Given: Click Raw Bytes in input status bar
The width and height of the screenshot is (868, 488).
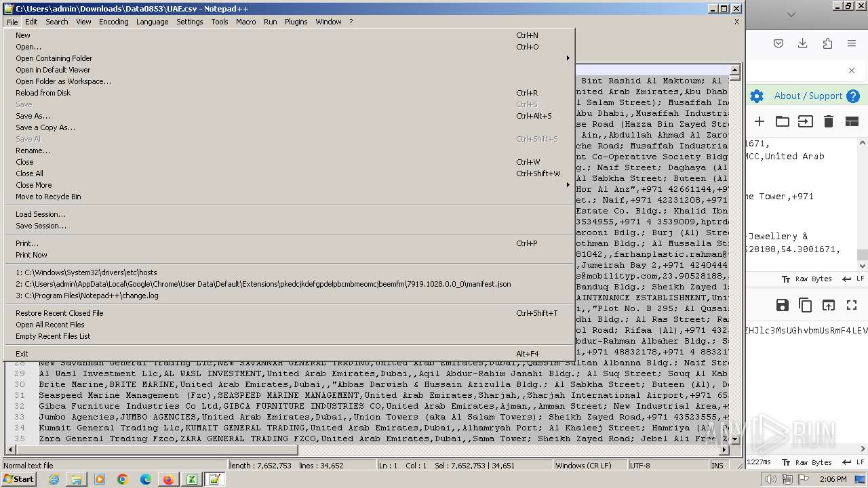Looking at the screenshot, I should tap(807, 279).
